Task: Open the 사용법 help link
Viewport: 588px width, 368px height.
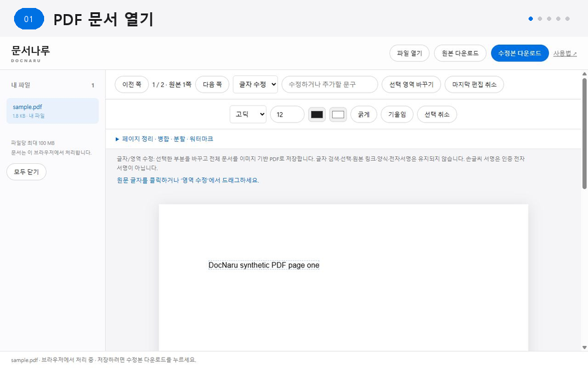Action: (565, 53)
